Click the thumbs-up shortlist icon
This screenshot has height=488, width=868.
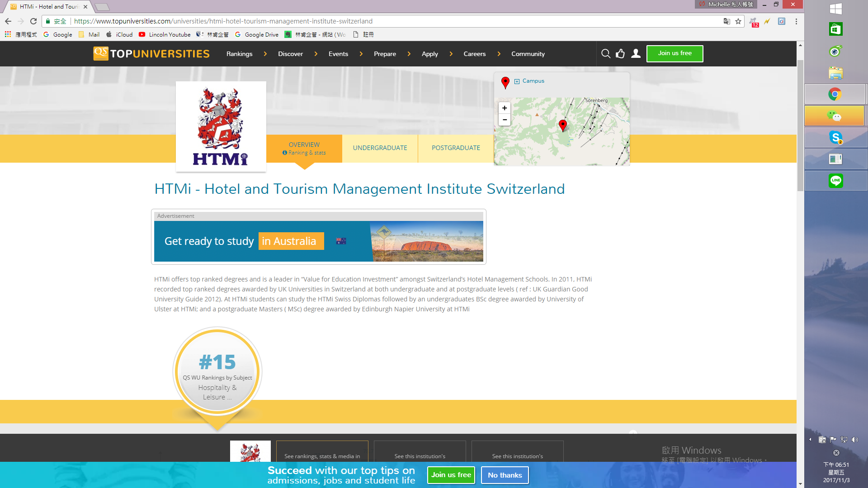pos(620,54)
